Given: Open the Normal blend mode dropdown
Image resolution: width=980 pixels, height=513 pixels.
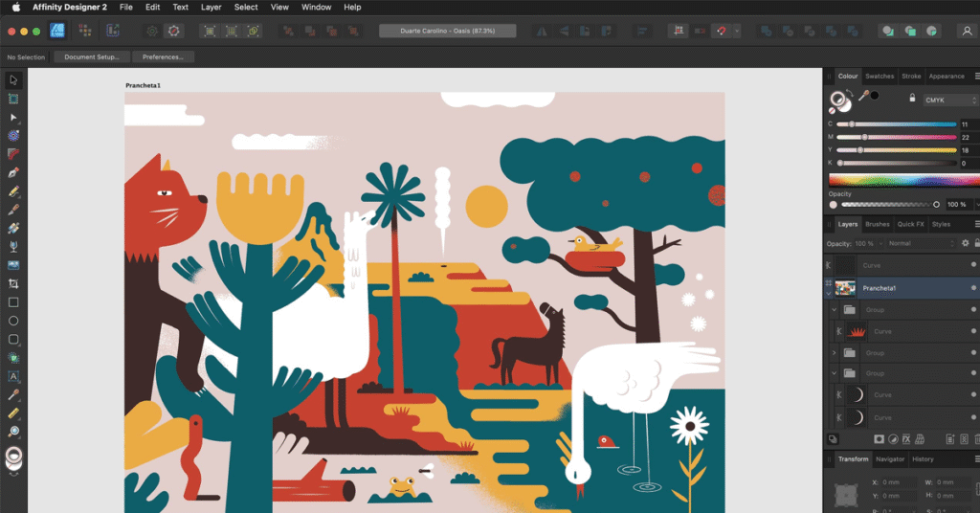Looking at the screenshot, I should pyautogui.click(x=922, y=243).
